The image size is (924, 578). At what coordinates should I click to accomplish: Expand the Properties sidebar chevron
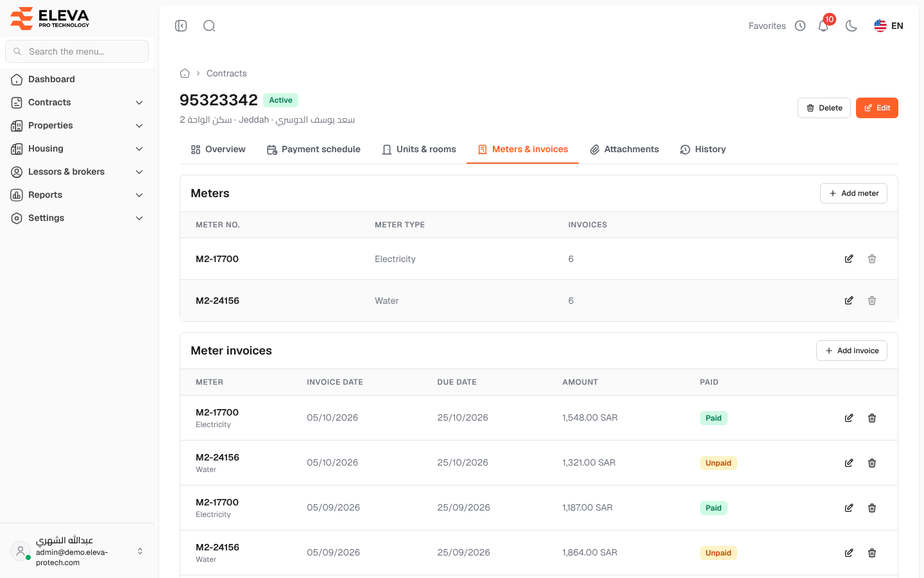139,126
